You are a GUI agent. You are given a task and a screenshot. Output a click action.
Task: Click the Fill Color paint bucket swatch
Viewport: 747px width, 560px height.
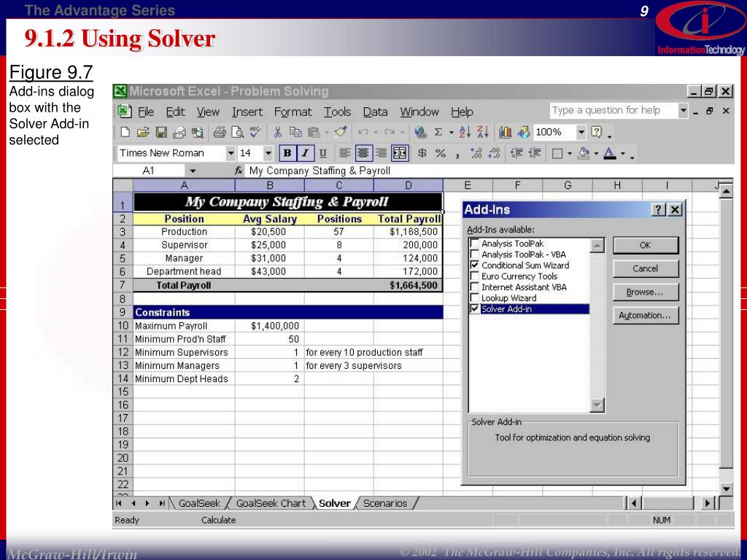coord(584,153)
